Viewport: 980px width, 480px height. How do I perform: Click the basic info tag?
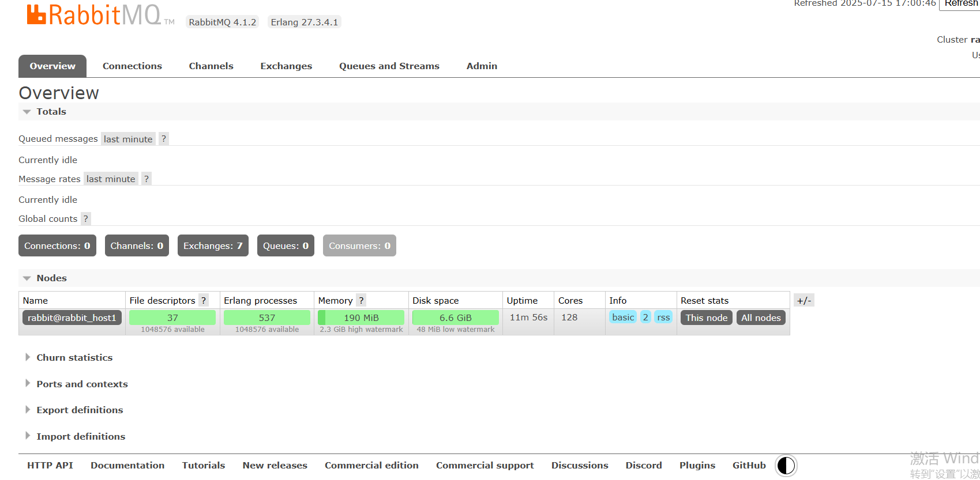click(623, 318)
